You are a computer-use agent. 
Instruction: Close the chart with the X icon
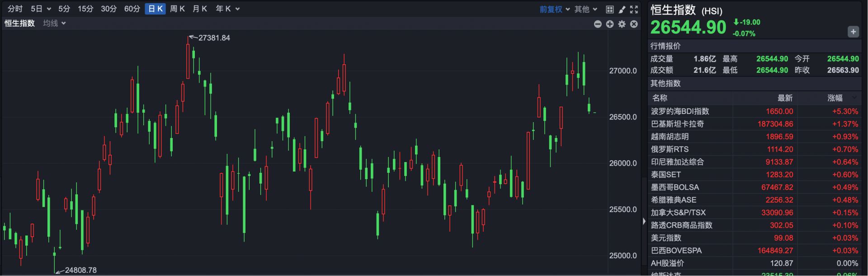click(634, 24)
